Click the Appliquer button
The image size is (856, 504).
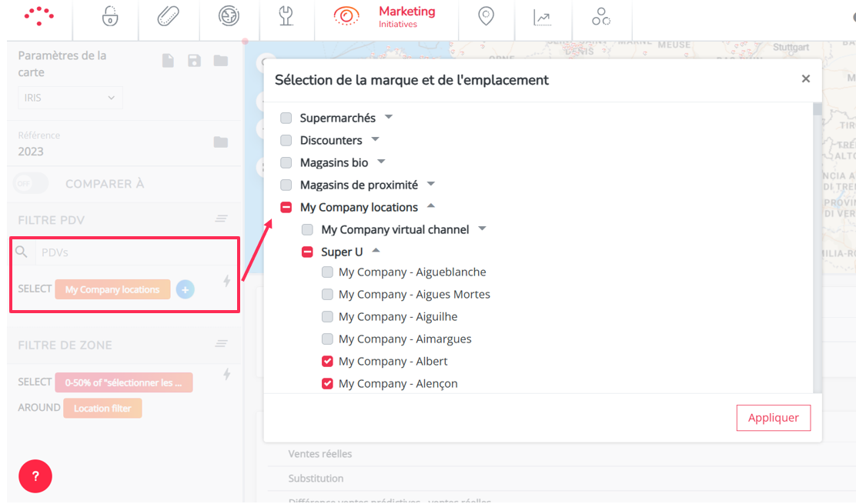[773, 418]
